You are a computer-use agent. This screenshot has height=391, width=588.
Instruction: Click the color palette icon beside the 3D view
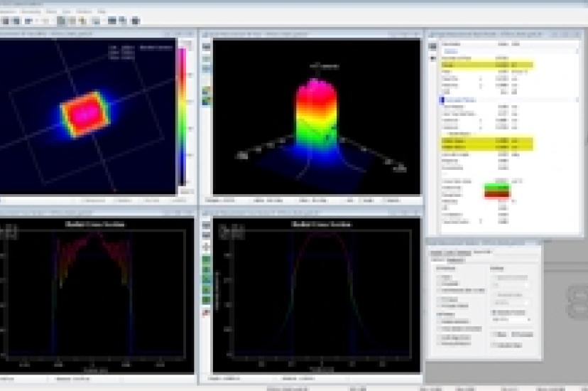pyautogui.click(x=207, y=91)
